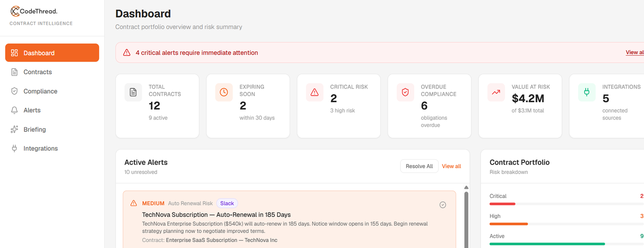Click the Overdue Compliance shield icon
Image resolution: width=644 pixels, height=248 pixels.
(405, 92)
